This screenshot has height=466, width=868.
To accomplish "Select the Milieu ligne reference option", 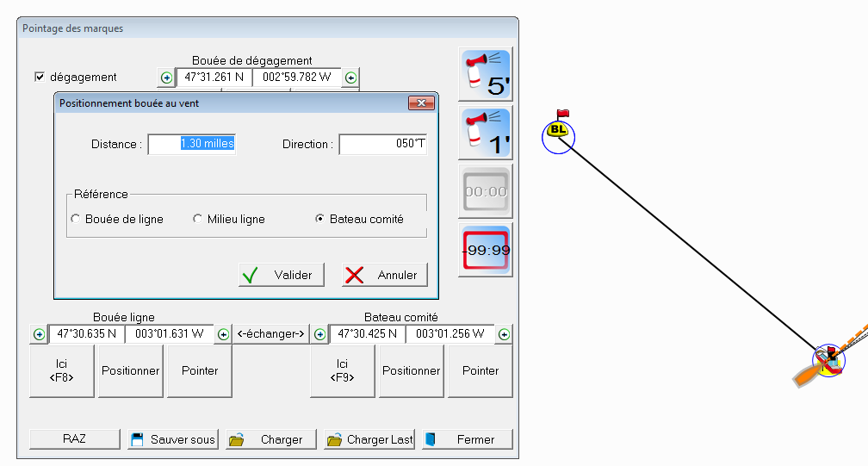I will coord(197,220).
